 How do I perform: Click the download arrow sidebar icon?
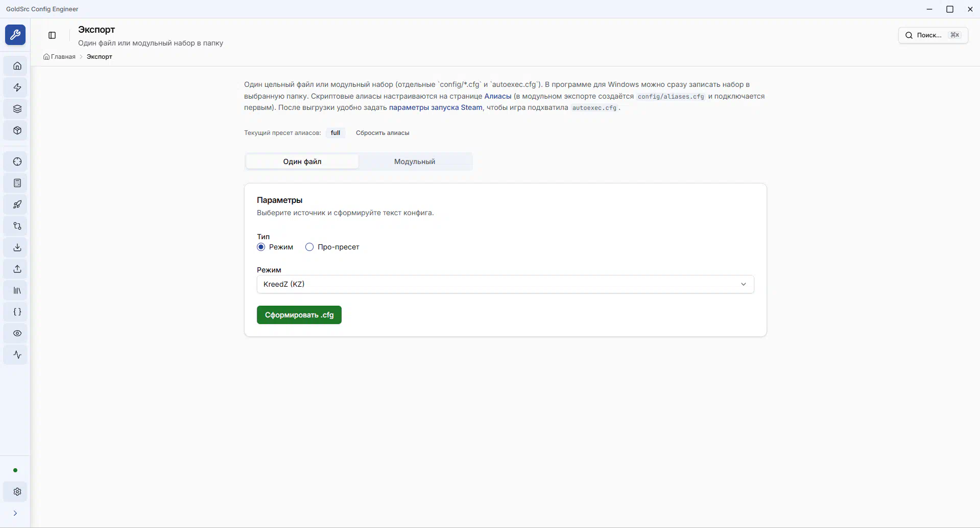pos(17,247)
